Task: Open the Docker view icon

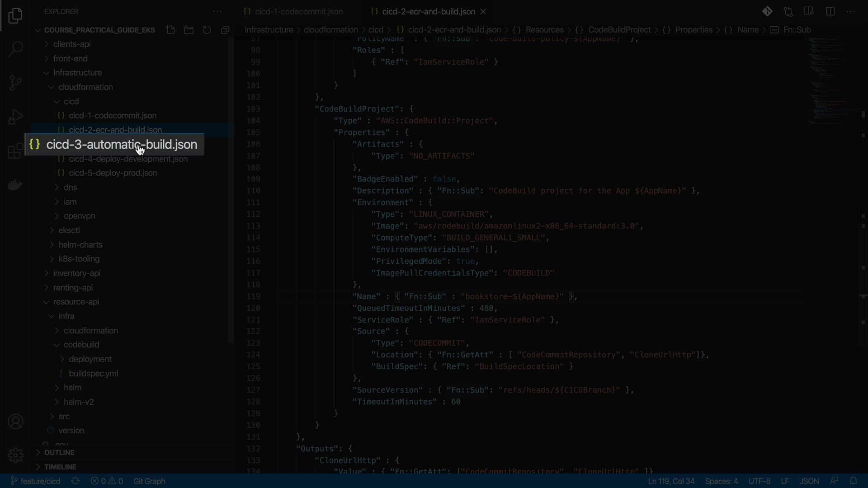Action: click(x=15, y=185)
